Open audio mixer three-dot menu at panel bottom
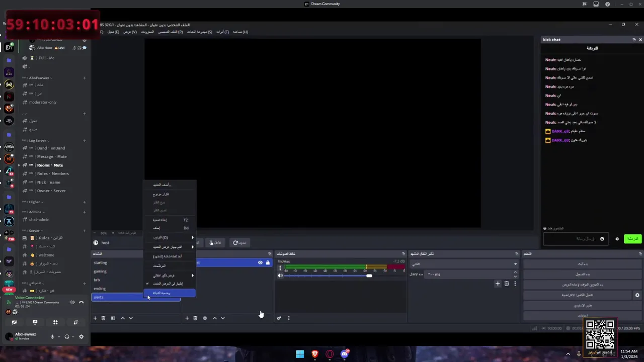Image resolution: width=644 pixels, height=362 pixels. point(288,318)
